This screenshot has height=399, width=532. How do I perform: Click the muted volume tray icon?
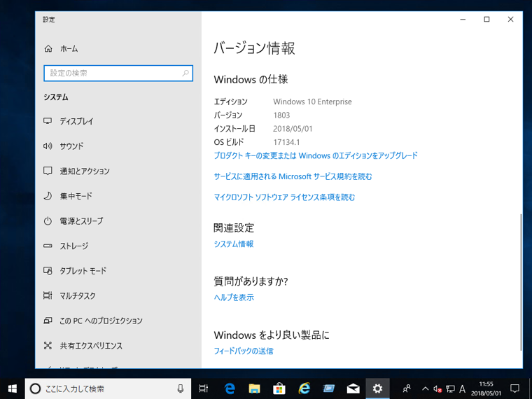point(437,388)
